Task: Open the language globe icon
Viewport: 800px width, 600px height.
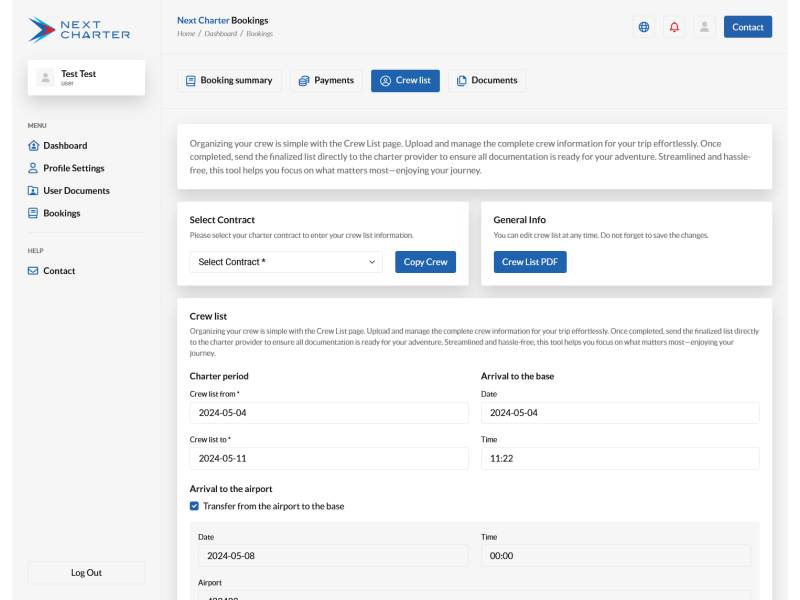Action: (644, 27)
